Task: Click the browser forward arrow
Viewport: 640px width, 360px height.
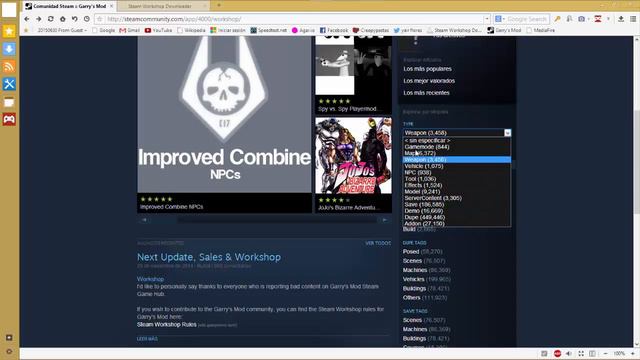Action: tap(38, 19)
